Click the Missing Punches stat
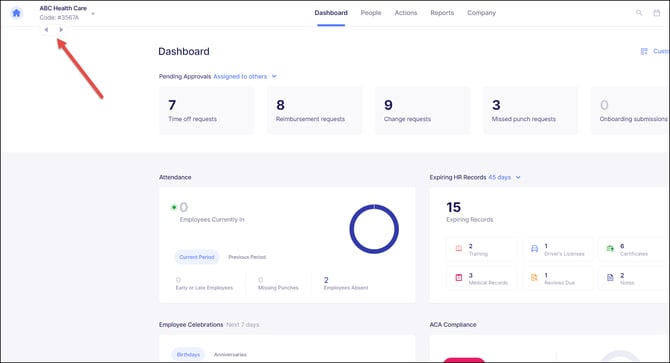Screen dimensions: 670x363 click(278, 284)
